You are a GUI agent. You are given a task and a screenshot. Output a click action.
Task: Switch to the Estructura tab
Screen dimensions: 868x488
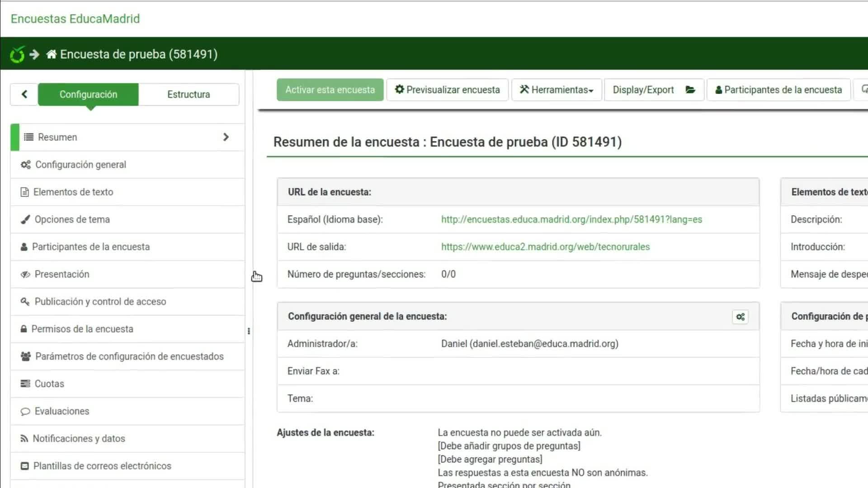(189, 94)
